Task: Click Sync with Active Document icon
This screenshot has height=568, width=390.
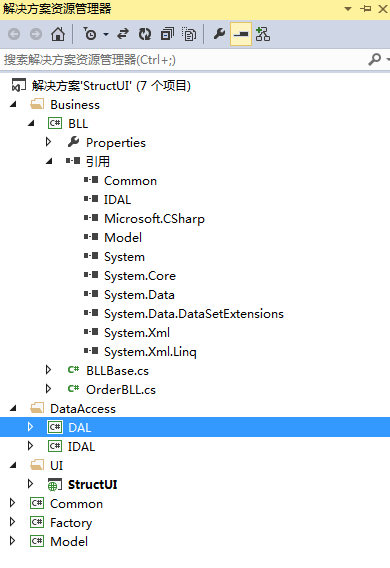Action: [123, 34]
